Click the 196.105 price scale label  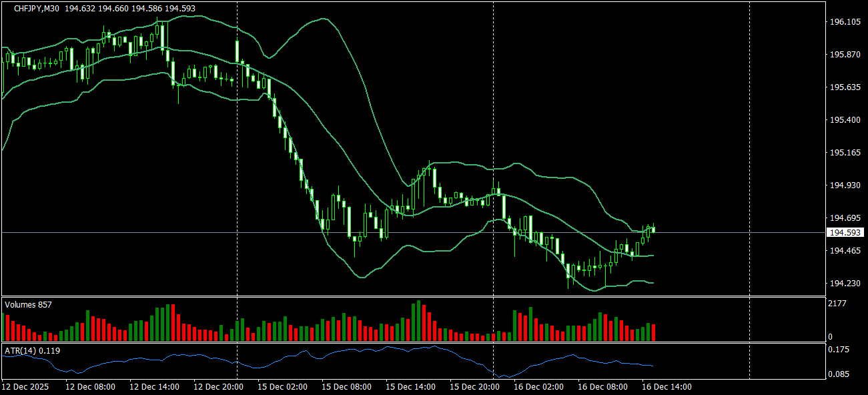[x=844, y=22]
